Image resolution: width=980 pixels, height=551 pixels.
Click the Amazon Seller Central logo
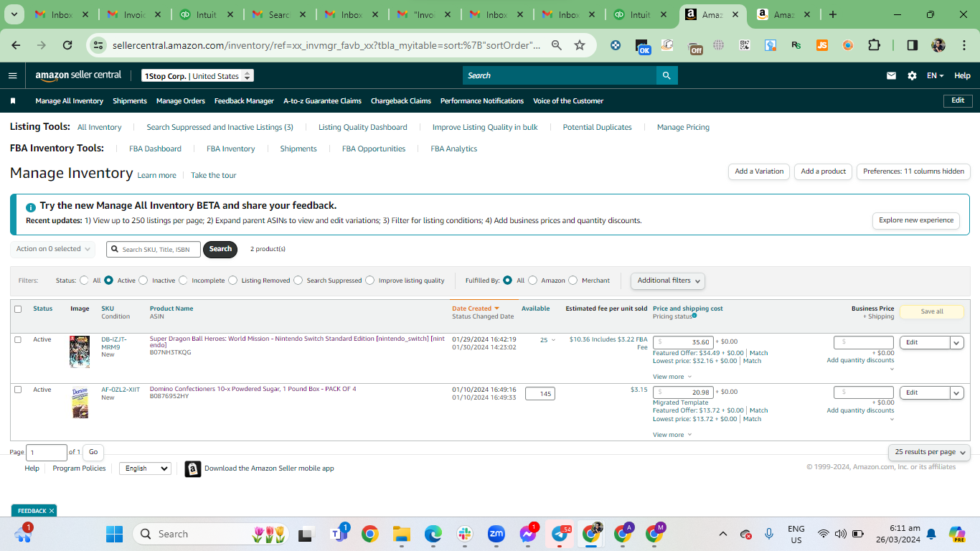tap(78, 75)
